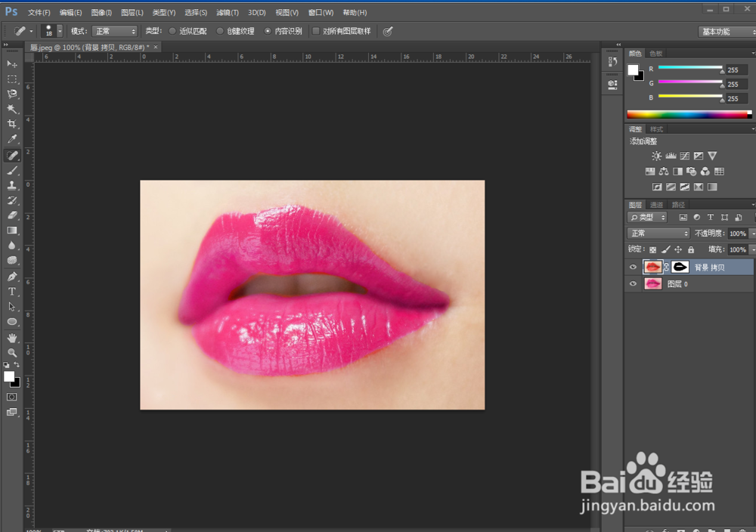Open the 选择(S) menu
Viewport: 756px width, 532px height.
(x=196, y=13)
